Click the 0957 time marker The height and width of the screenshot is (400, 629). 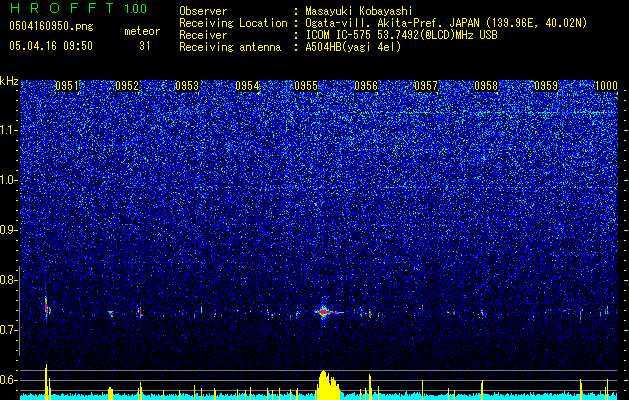tap(426, 86)
